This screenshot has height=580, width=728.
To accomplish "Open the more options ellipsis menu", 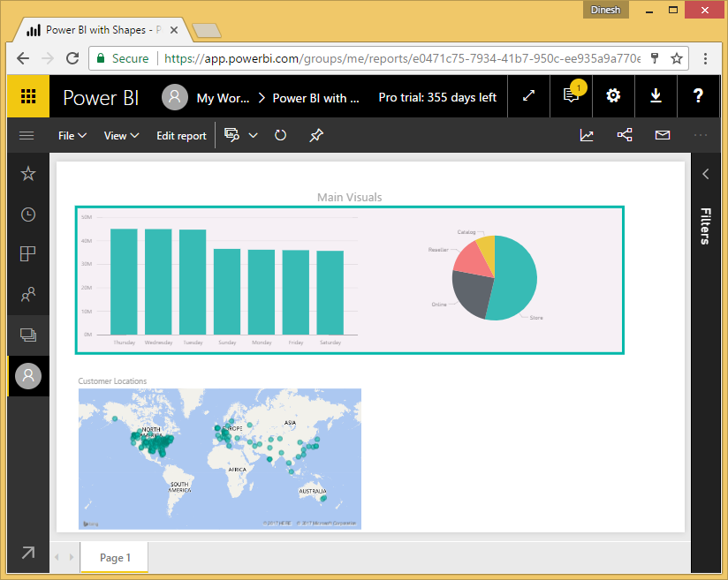I will 701,135.
